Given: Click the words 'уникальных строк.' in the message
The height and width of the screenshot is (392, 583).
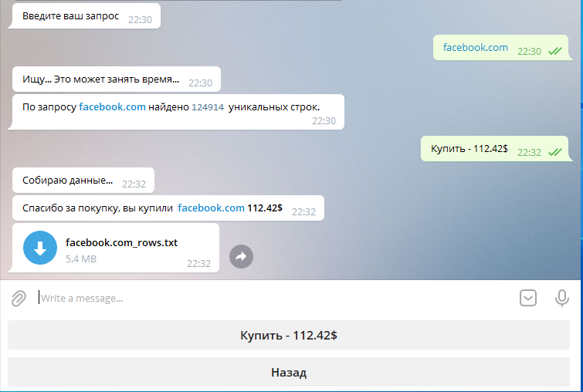Looking at the screenshot, I should point(274,107).
